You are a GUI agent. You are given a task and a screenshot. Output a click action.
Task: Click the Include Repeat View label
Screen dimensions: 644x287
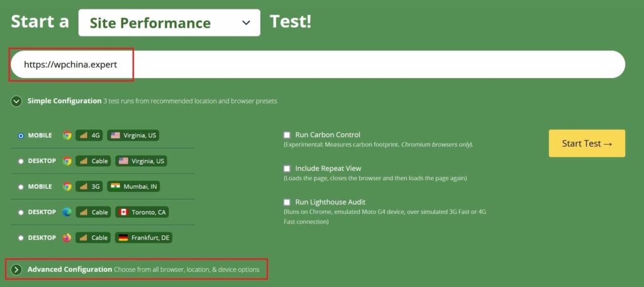coord(328,169)
